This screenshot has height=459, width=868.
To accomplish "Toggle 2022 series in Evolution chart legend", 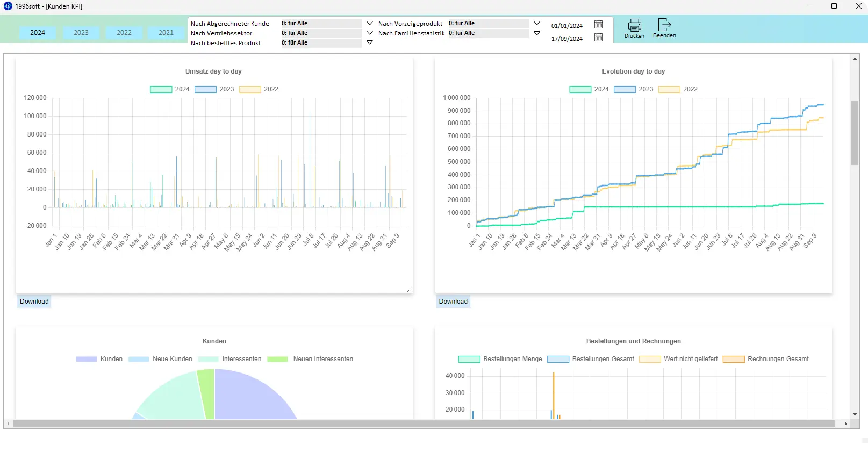I will click(678, 89).
